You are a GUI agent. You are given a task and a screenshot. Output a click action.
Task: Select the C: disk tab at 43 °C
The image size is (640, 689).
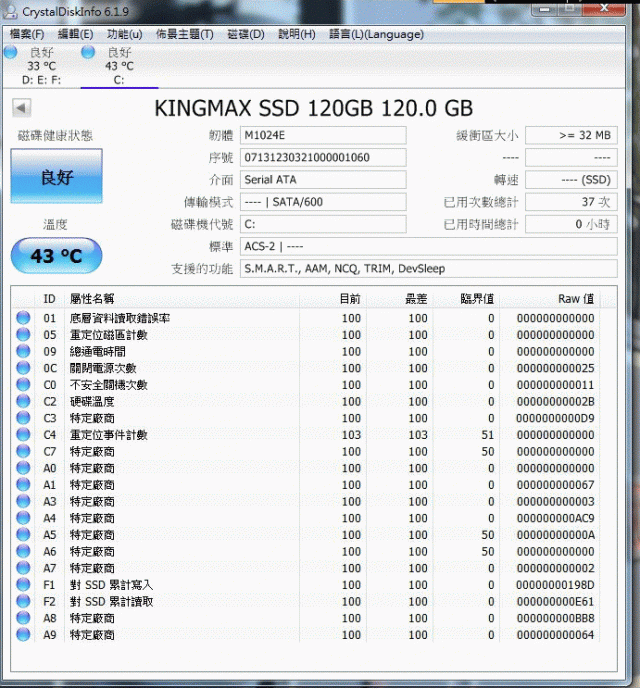(119, 66)
